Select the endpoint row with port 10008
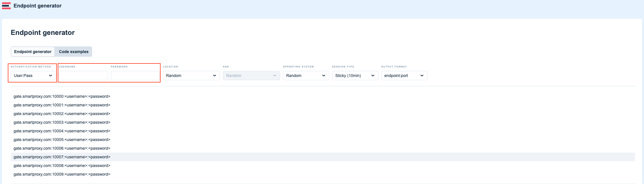Image resolution: width=644 pixels, height=184 pixels. 323,166
